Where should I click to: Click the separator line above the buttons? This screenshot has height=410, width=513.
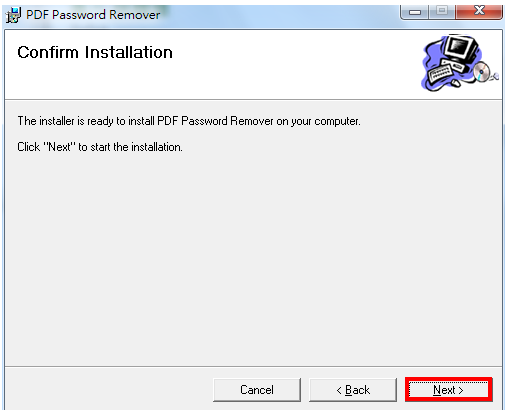253,367
